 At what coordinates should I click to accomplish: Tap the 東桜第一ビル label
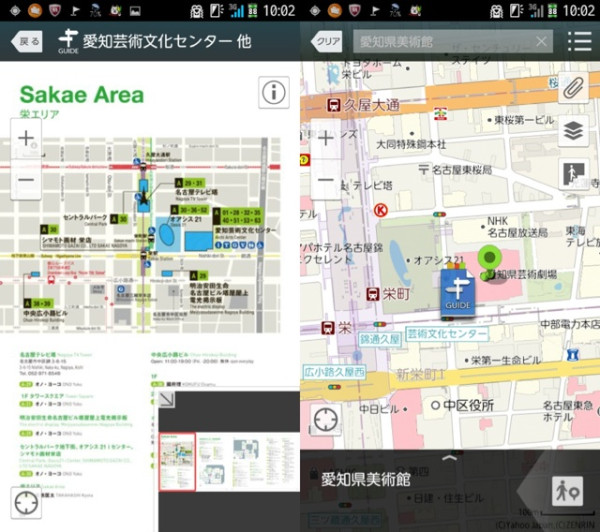pos(524,120)
